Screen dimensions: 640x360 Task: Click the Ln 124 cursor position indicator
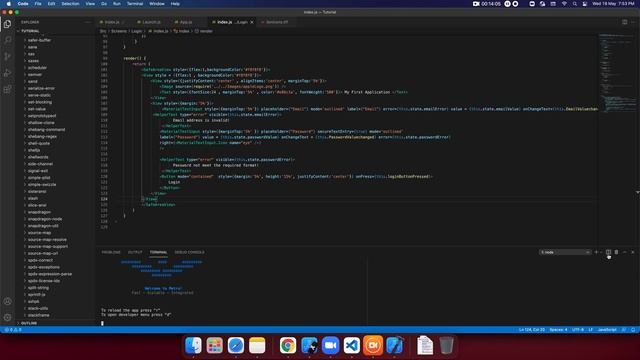click(531, 330)
